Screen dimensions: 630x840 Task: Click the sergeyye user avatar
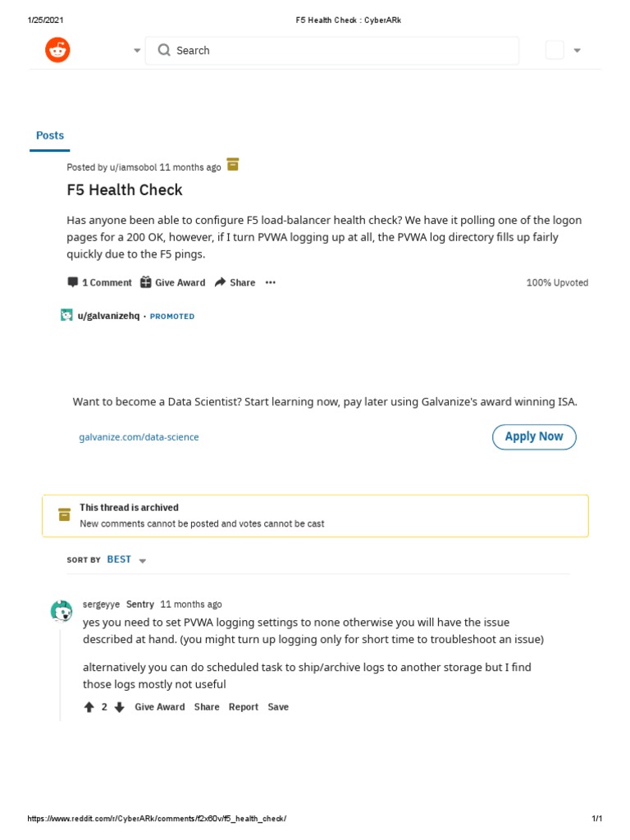[x=62, y=610]
